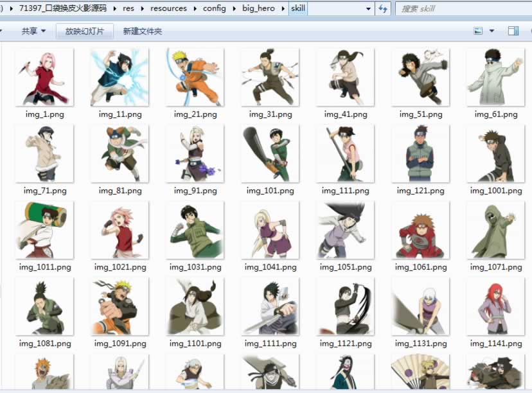The image size is (532, 393).
Task: Select the img_61.png thumbnail image
Action: click(495, 77)
